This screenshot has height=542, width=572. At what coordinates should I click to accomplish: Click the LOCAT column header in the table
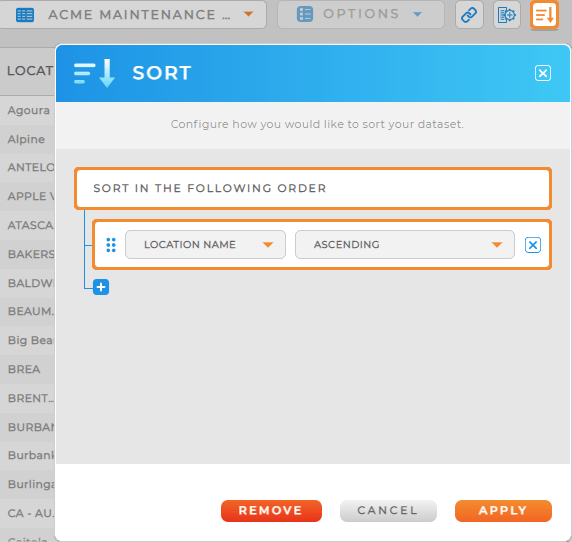click(27, 71)
